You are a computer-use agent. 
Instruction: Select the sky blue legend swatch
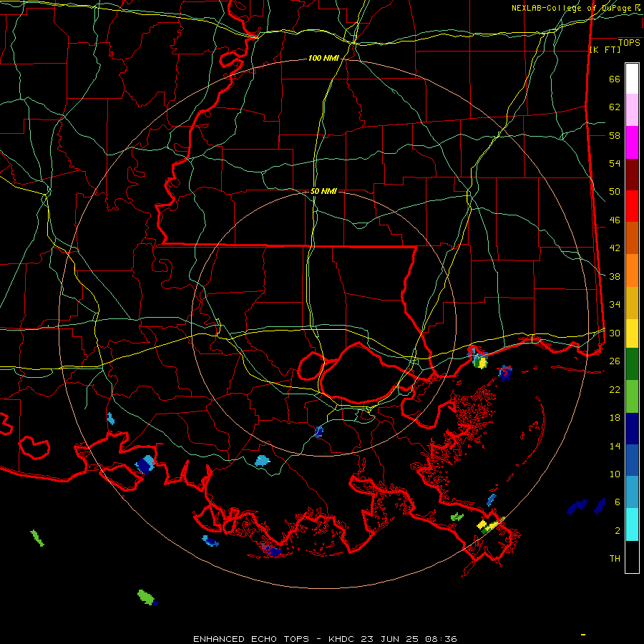coord(632,492)
